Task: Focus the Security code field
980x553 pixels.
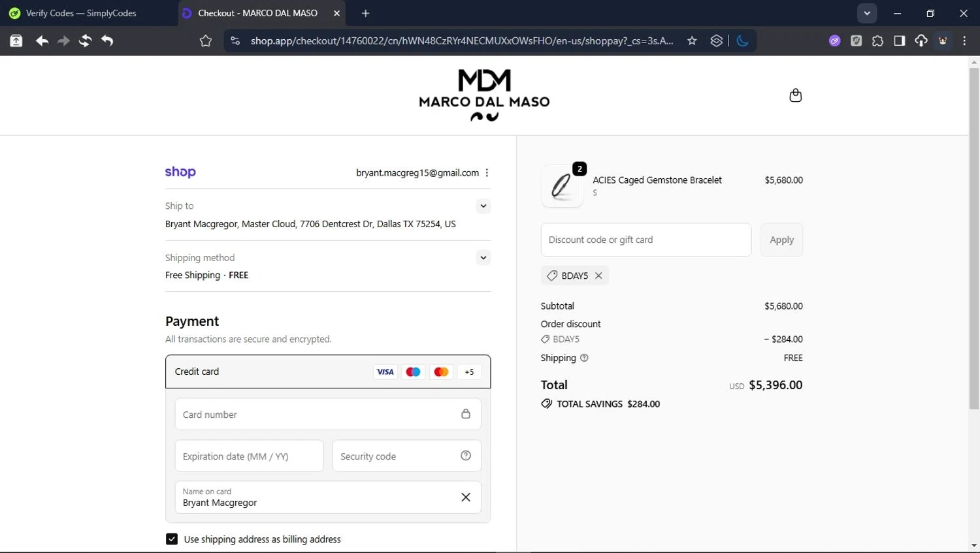Action: [x=406, y=456]
